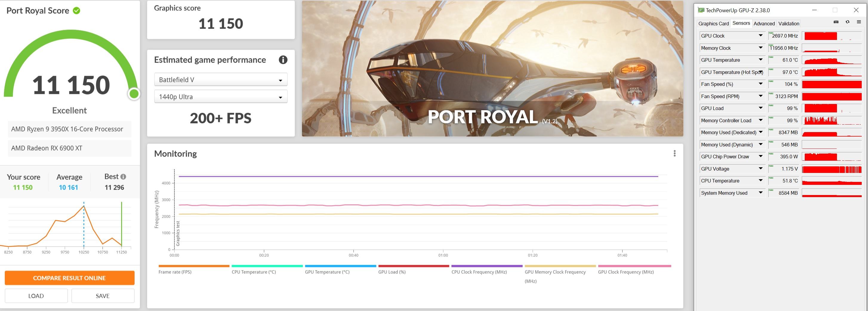Expand the System Memory Used dropdown
This screenshot has height=311, width=868.
pos(761,193)
